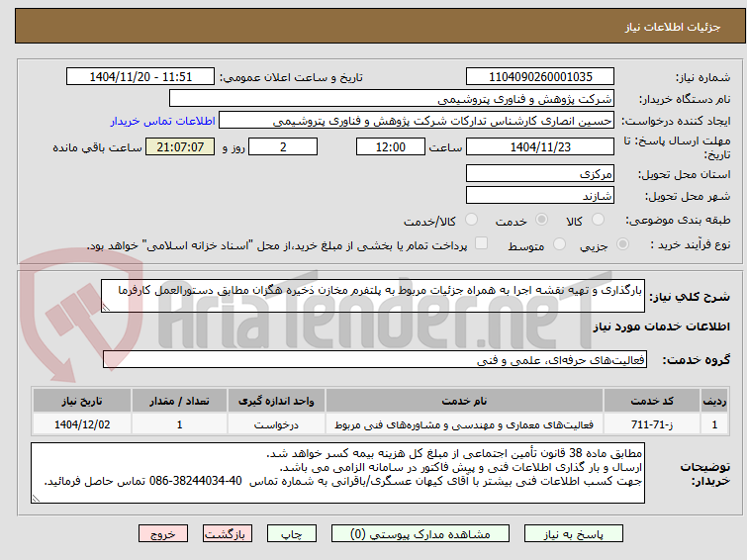Click the شرح کلی نیاز text area

coord(373,296)
